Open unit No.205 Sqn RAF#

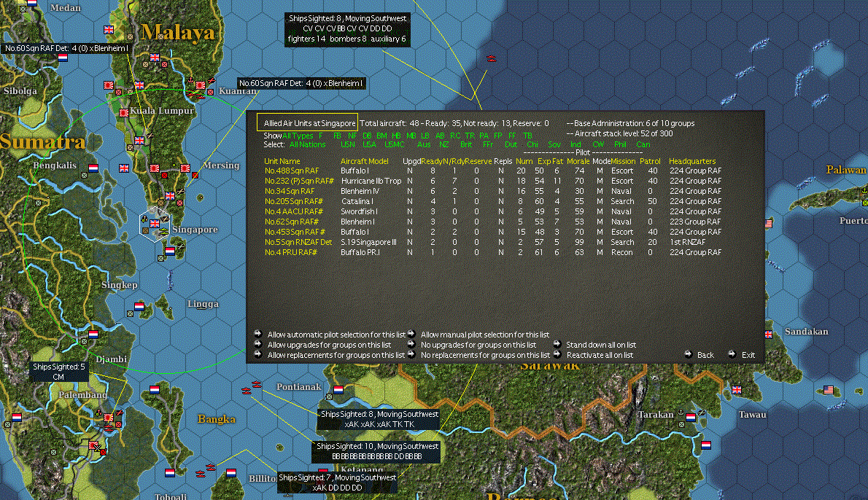(x=293, y=201)
